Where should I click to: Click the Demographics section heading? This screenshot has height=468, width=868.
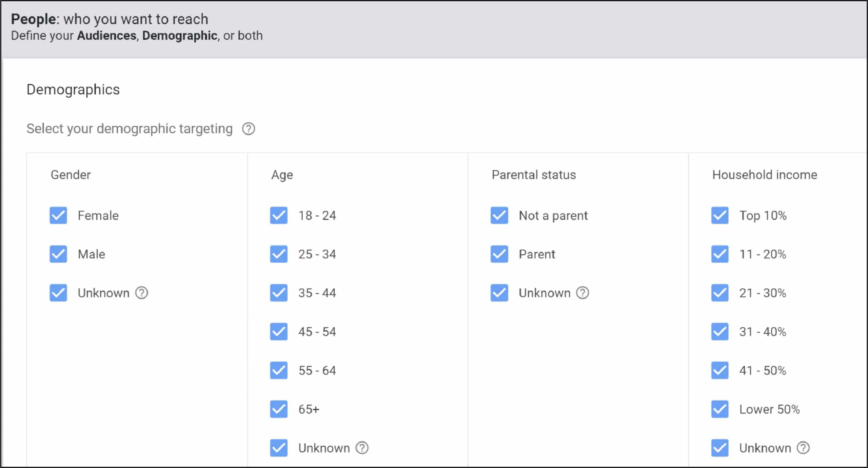(73, 90)
